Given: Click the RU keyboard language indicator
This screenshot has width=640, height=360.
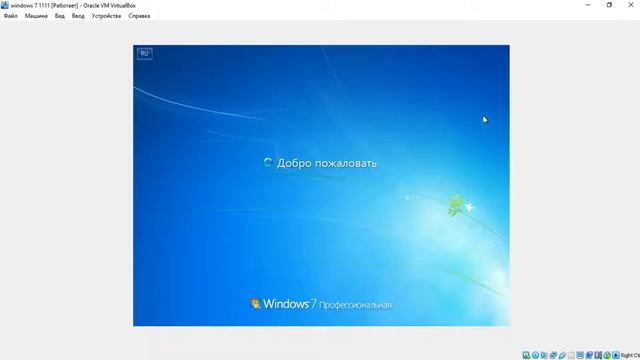Looking at the screenshot, I should click(x=144, y=53).
